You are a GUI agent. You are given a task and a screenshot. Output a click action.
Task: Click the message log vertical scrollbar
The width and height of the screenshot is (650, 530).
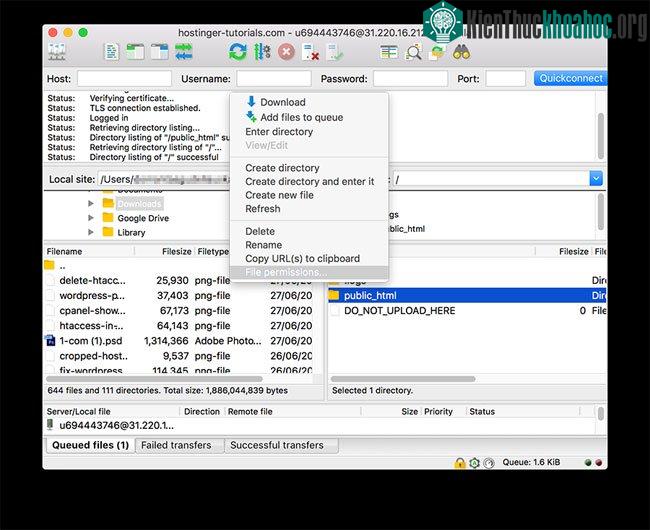pos(601,136)
